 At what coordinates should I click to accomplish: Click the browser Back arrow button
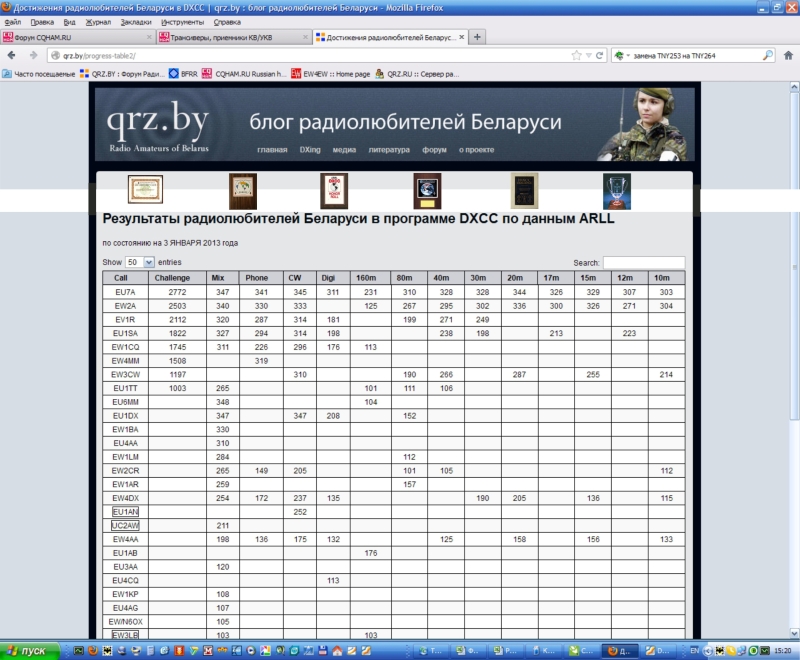click(11, 55)
